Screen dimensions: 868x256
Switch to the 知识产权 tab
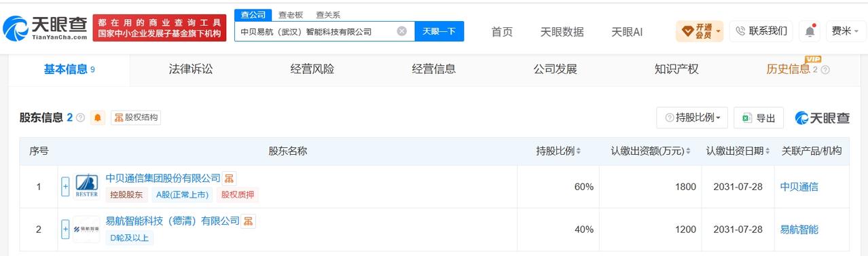pyautogui.click(x=676, y=69)
